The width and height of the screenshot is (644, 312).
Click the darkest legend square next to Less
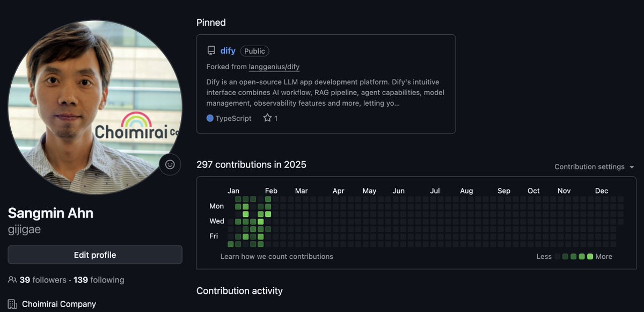pyautogui.click(x=558, y=257)
